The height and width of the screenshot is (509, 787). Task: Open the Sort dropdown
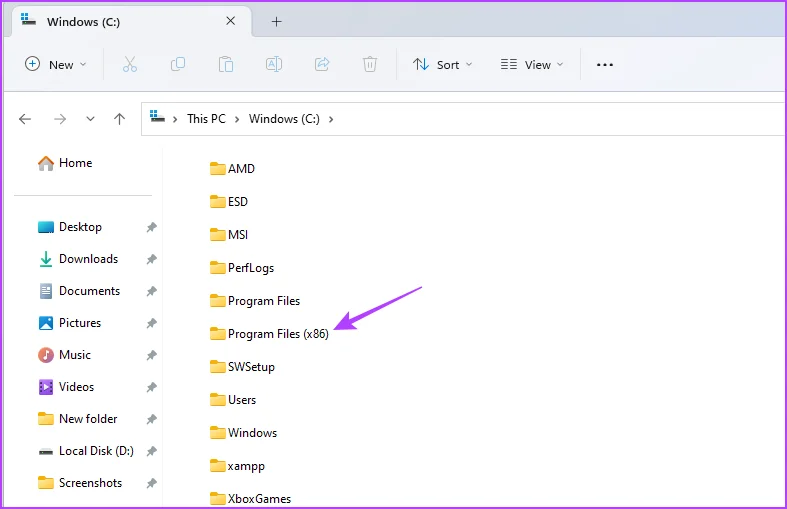(x=443, y=64)
